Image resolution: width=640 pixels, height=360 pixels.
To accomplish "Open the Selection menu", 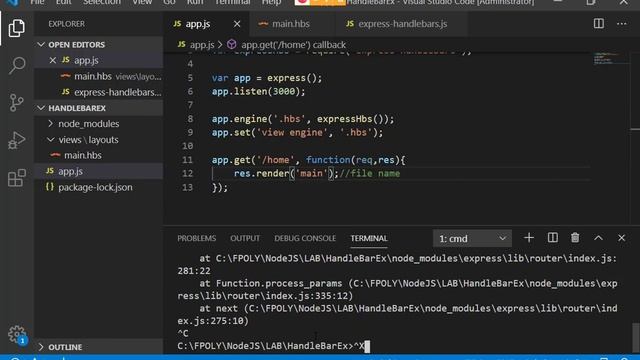I will click(x=102, y=2).
